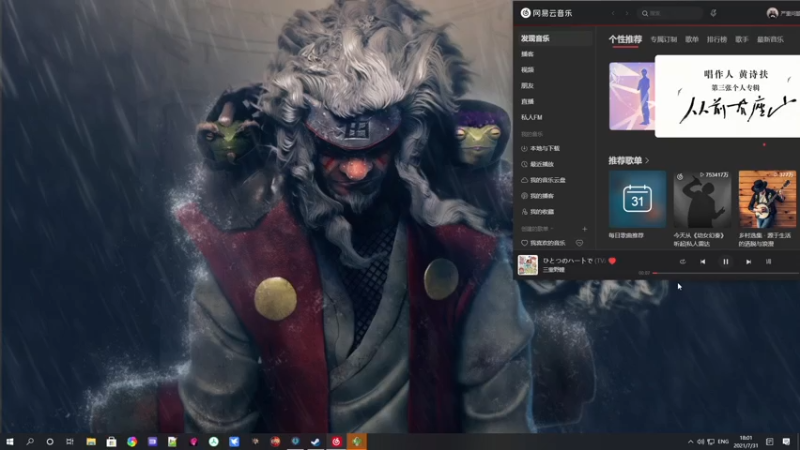The height and width of the screenshot is (450, 800).
Task: Pause the current song
Action: (x=726, y=262)
